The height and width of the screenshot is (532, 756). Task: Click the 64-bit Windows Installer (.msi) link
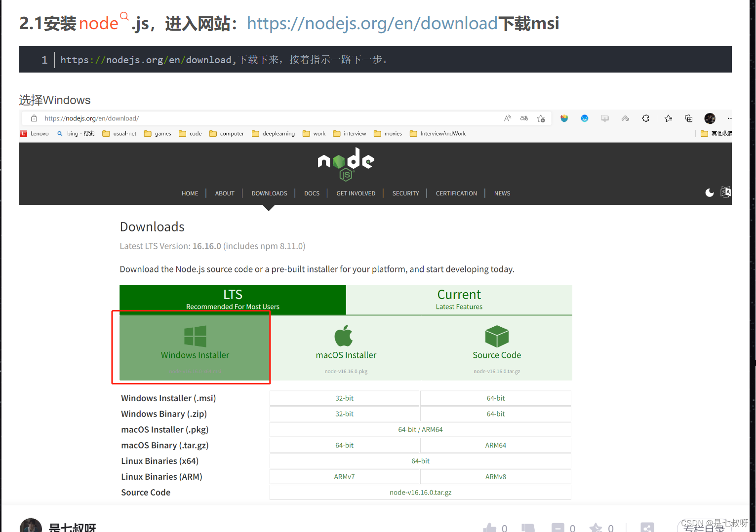tap(496, 398)
